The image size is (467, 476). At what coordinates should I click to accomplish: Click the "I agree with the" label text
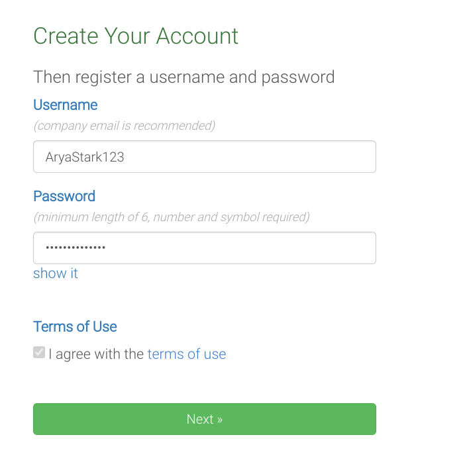point(96,354)
